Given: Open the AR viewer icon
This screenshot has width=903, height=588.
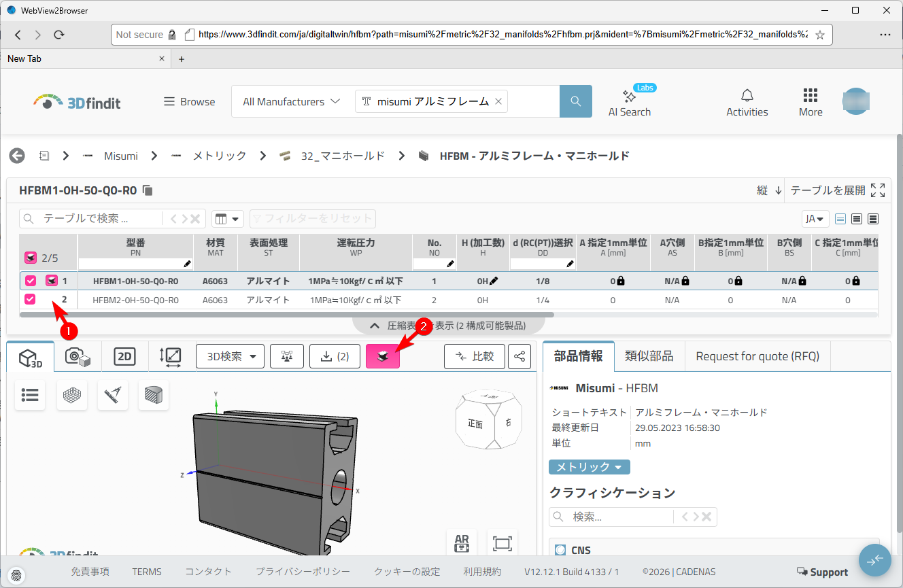Looking at the screenshot, I should click(x=462, y=543).
